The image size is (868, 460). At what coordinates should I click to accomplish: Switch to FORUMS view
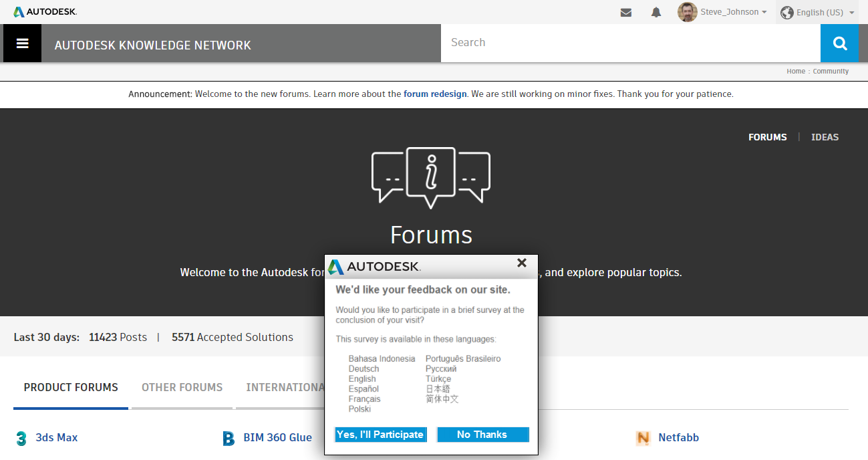768,137
